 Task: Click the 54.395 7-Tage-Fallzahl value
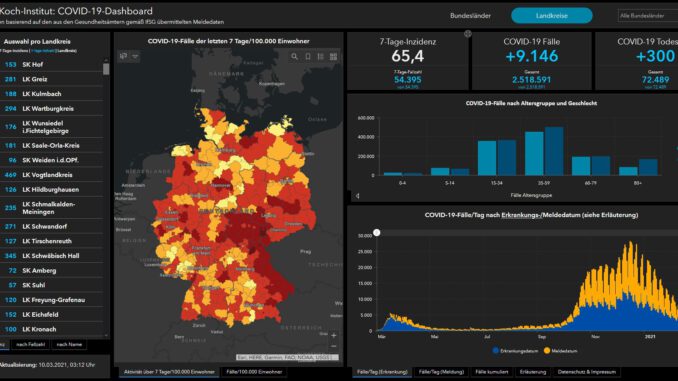click(408, 80)
